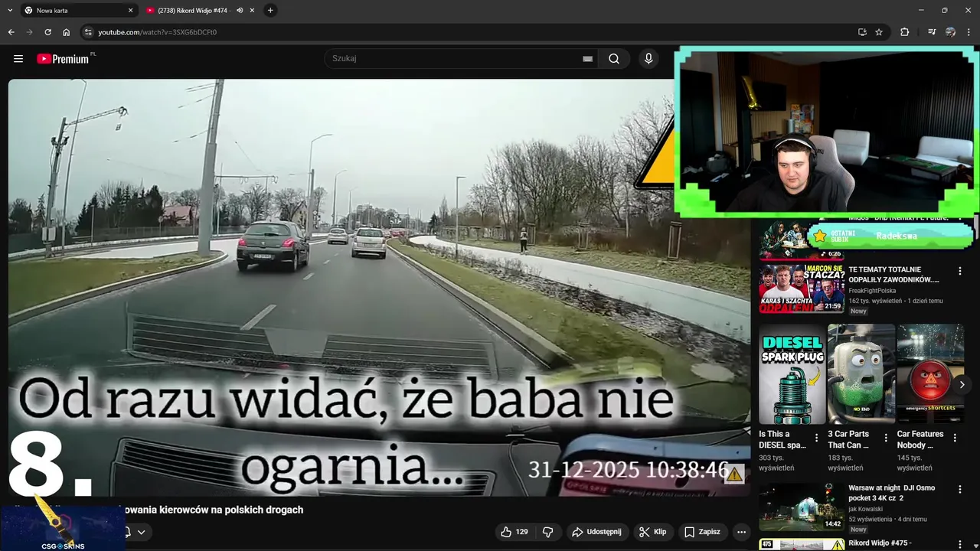Click the search magnifier button
Image resolution: width=980 pixels, height=551 pixels.
tap(614, 59)
